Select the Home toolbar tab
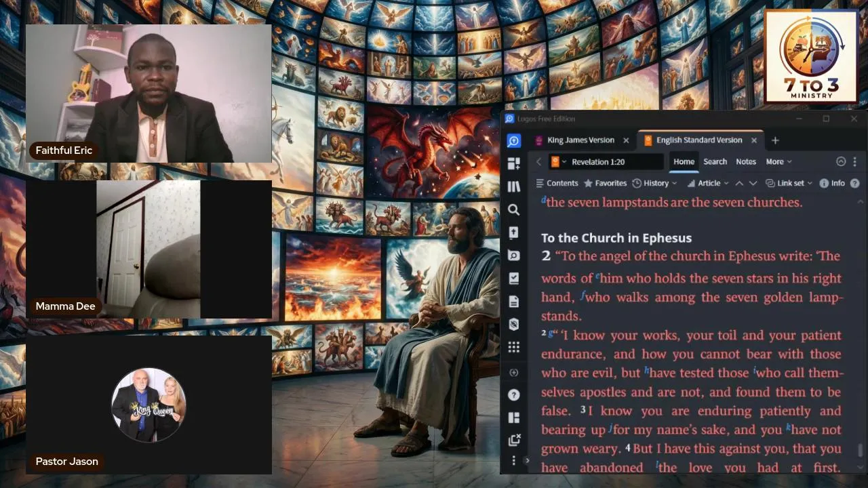This screenshot has width=868, height=488. (x=684, y=162)
